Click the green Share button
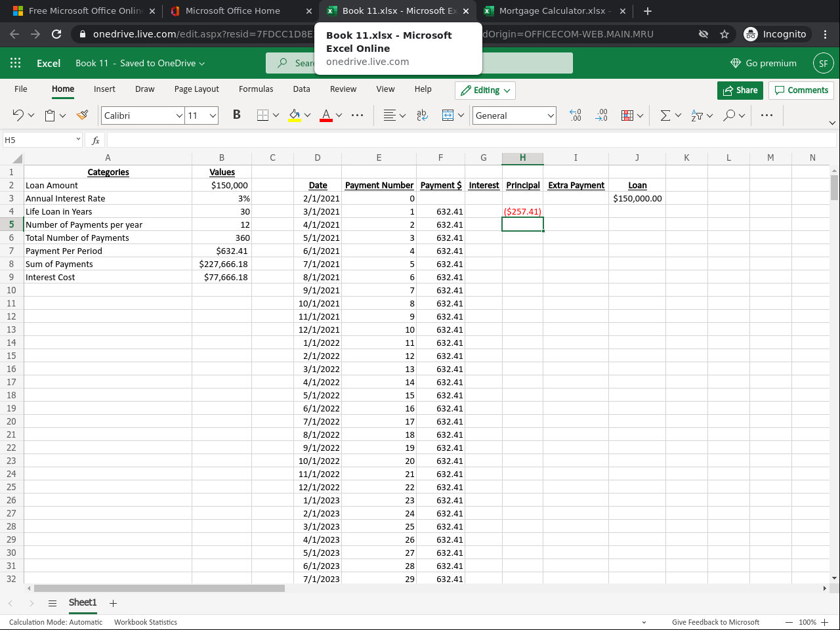The width and height of the screenshot is (840, 630). [x=740, y=91]
